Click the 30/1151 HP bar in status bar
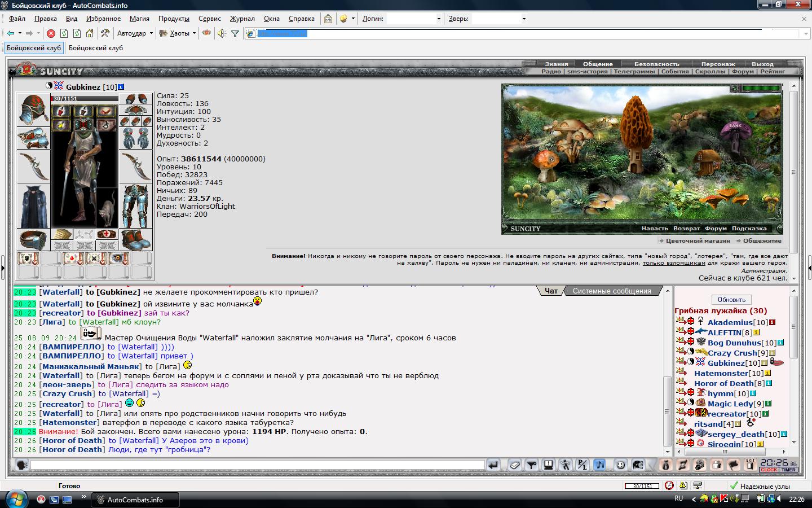This screenshot has height=508, width=812. tap(642, 486)
